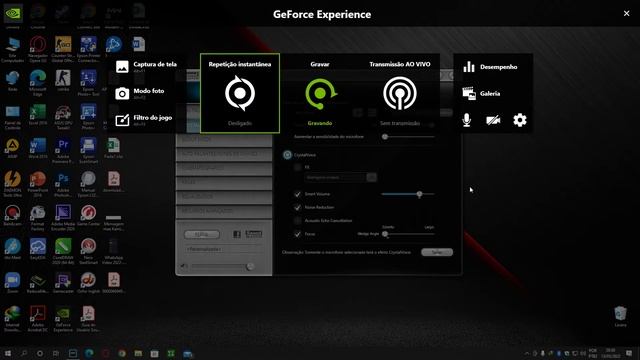640x360 pixels.
Task: Open Opera GX browser desktop icon
Action: coord(38,49)
